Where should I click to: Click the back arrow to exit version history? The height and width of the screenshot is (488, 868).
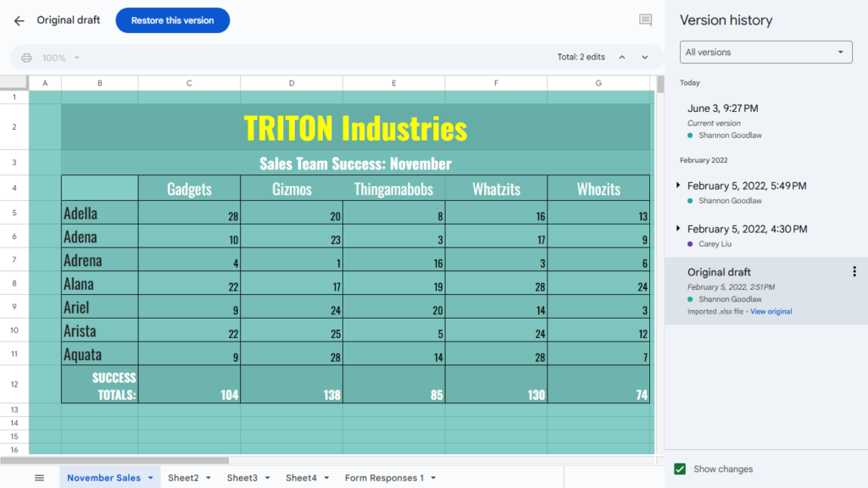click(x=19, y=20)
